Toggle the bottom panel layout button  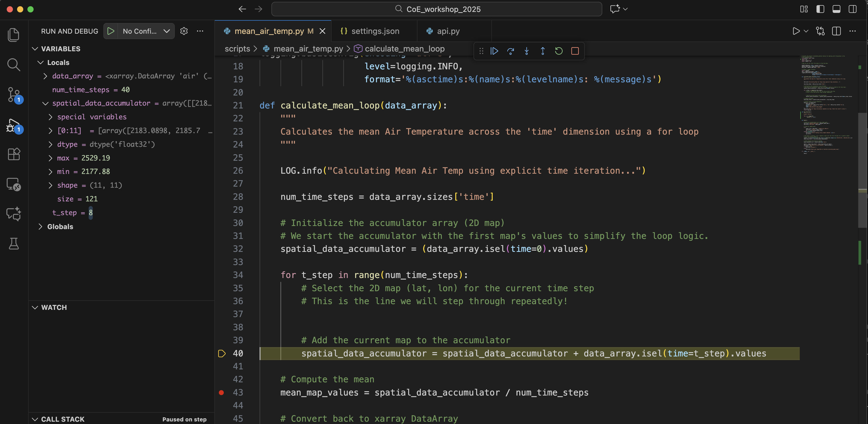(x=836, y=9)
